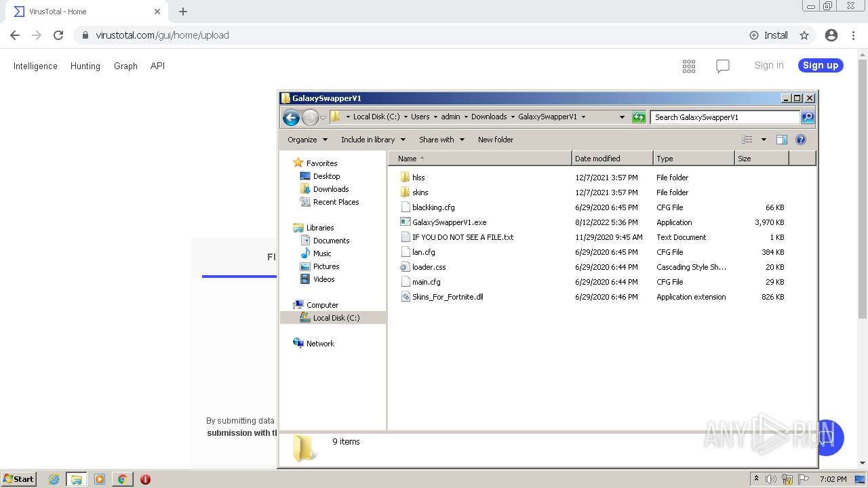The image size is (868, 488).
Task: Bookmark this page with the star icon
Action: click(x=804, y=35)
